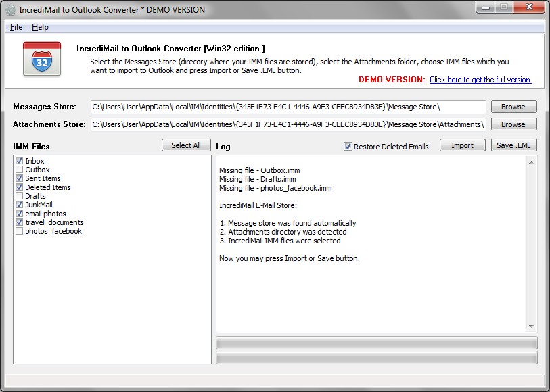Screen dimensions: 550x392
Task: Click inside the Messages Store path field
Action: point(288,107)
